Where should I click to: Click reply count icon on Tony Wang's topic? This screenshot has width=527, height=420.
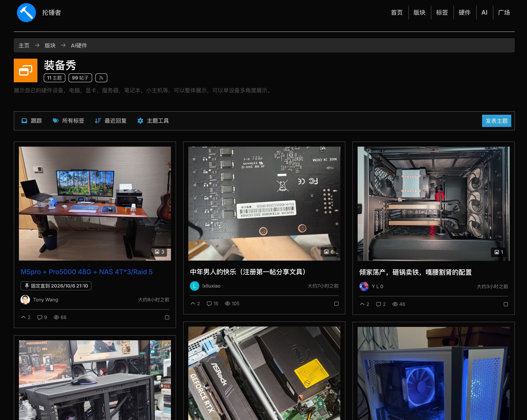pyautogui.click(x=40, y=317)
